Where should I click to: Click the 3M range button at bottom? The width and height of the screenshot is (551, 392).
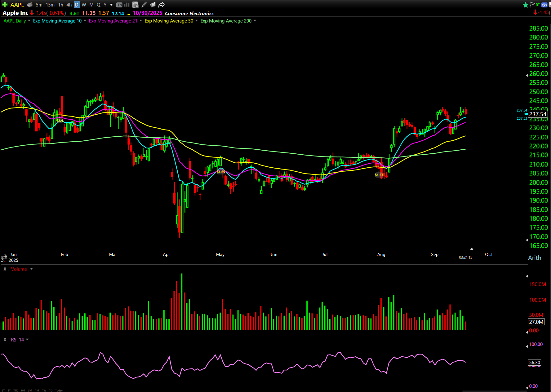(30, 390)
